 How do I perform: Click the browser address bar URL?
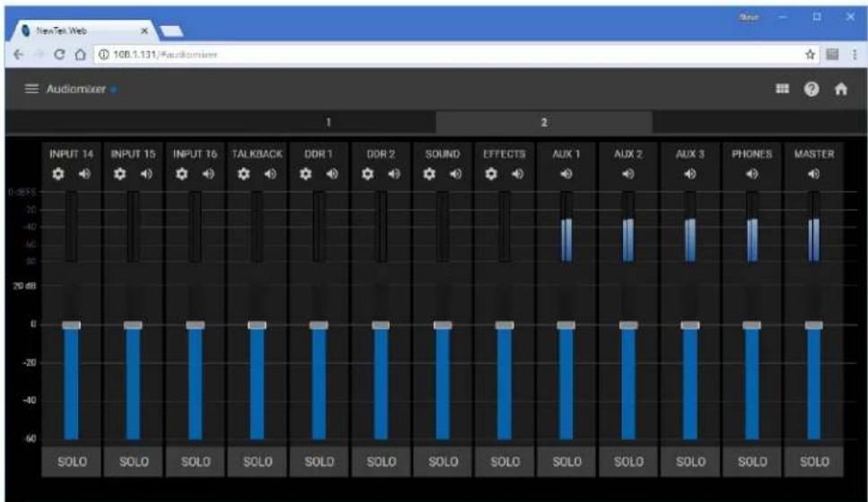[165, 54]
